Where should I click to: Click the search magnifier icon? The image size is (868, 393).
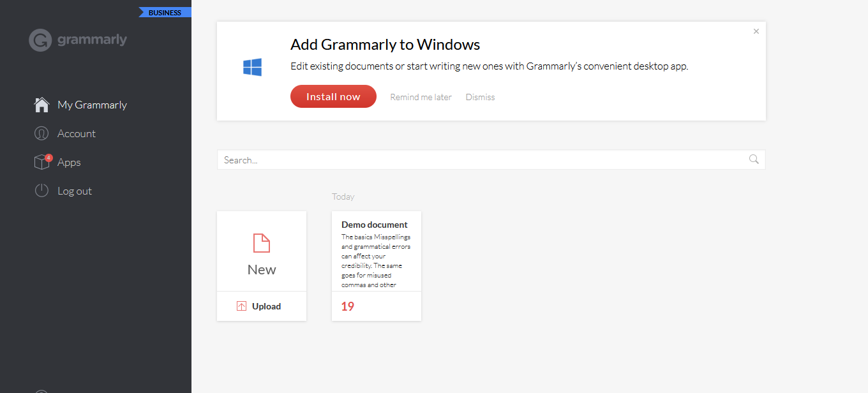point(754,159)
